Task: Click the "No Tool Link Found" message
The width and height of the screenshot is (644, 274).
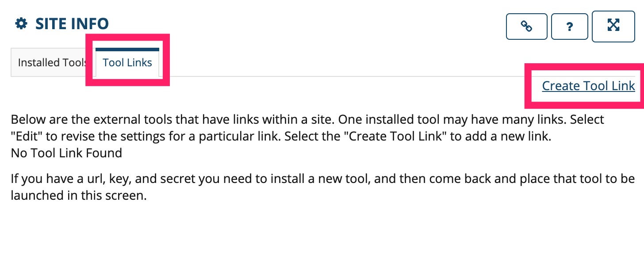Action: pos(66,153)
